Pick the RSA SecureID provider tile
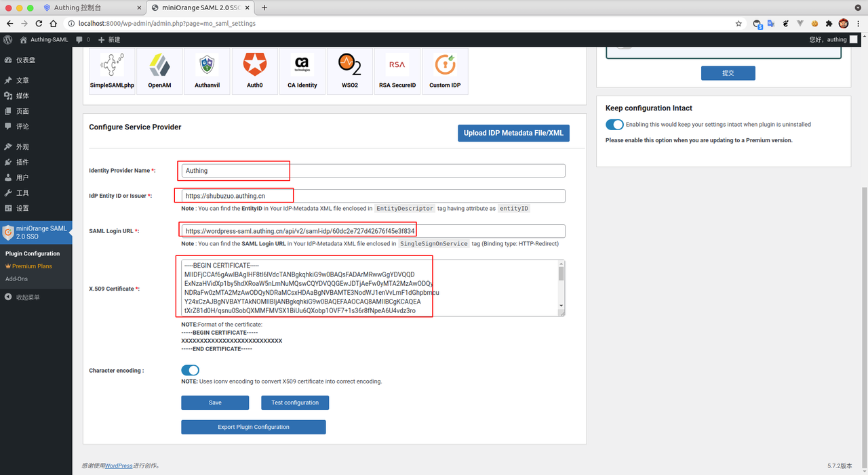Viewport: 868px width, 475px height. (x=397, y=70)
